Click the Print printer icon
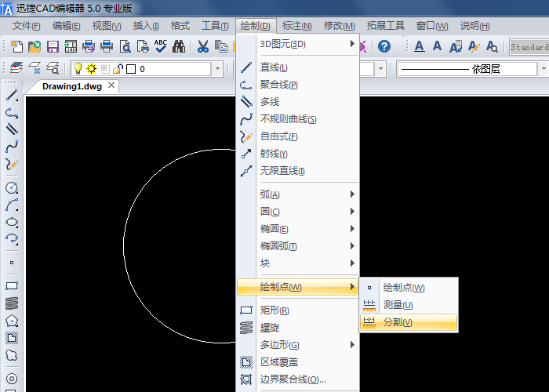This screenshot has width=549, height=392. point(107,46)
